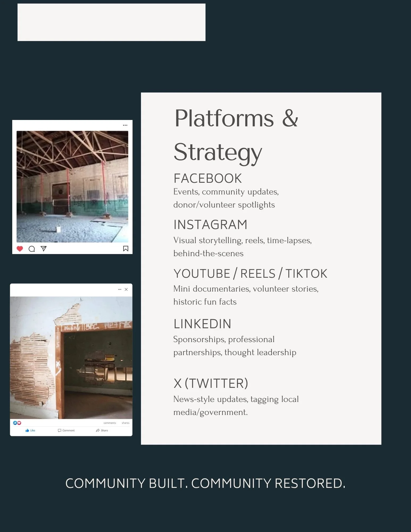Click the red heart reaction icon
This screenshot has width=411, height=532.
tap(19, 423)
